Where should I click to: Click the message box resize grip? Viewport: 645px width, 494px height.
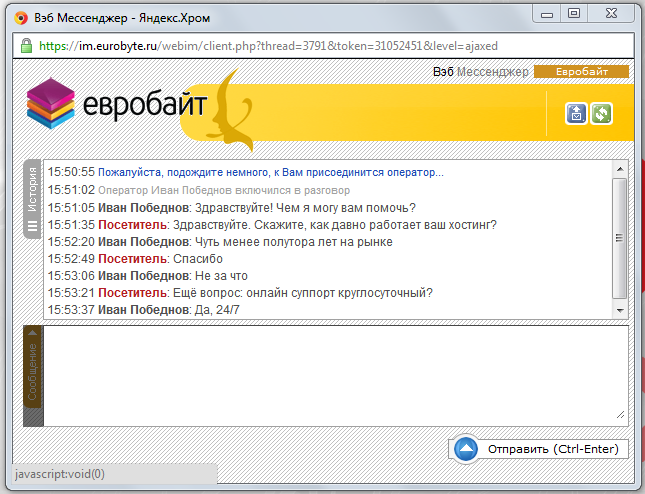620,415
